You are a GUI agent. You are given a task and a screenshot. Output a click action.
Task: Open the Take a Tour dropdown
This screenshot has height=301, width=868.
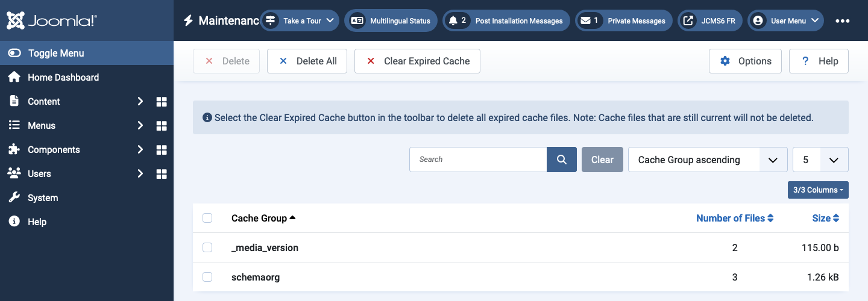tap(300, 20)
